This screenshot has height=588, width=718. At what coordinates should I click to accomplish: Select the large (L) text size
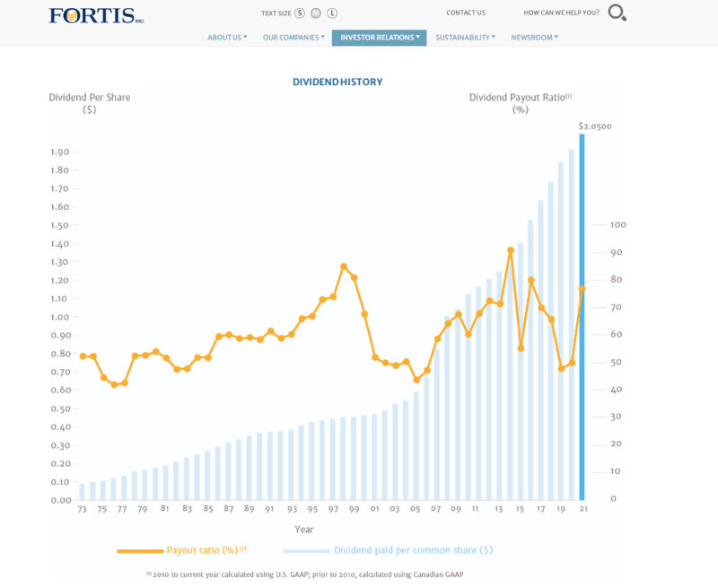[332, 13]
